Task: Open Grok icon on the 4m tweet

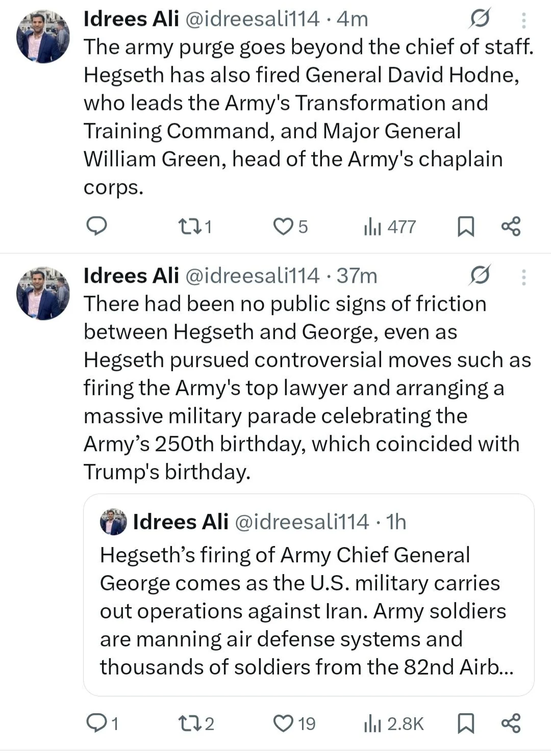Action: (x=480, y=19)
